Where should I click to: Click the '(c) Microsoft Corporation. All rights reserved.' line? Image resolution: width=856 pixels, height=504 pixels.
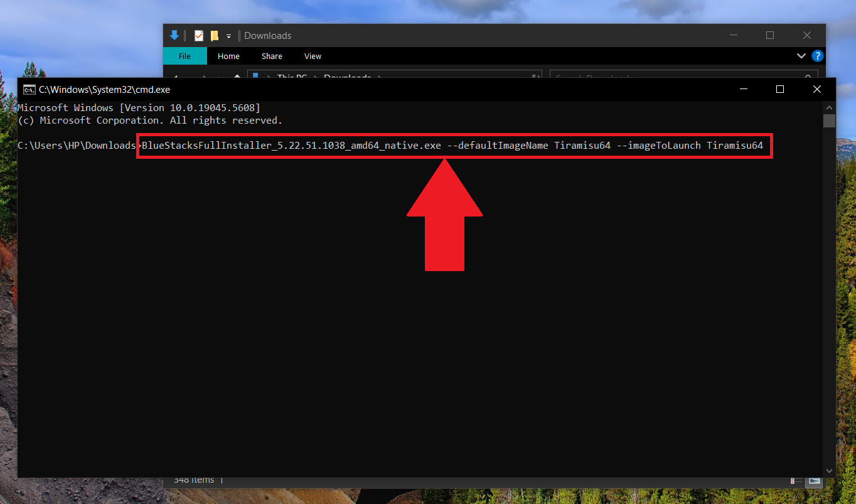coord(150,120)
